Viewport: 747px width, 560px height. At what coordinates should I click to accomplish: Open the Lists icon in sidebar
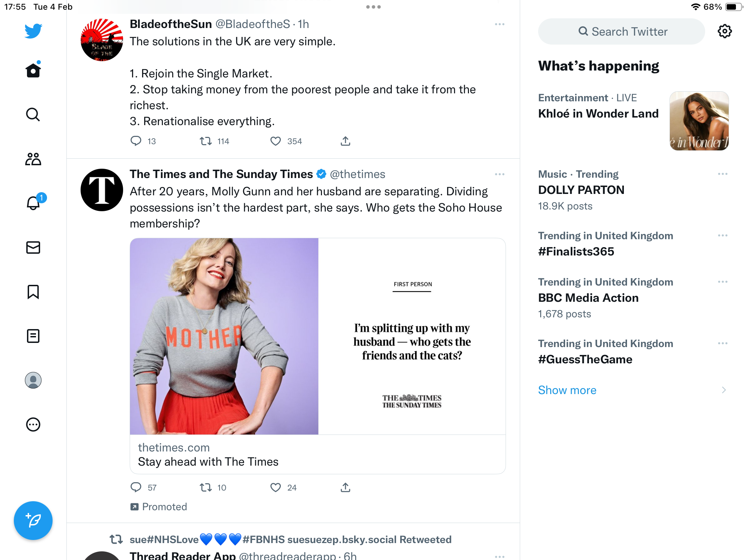pos(33,336)
